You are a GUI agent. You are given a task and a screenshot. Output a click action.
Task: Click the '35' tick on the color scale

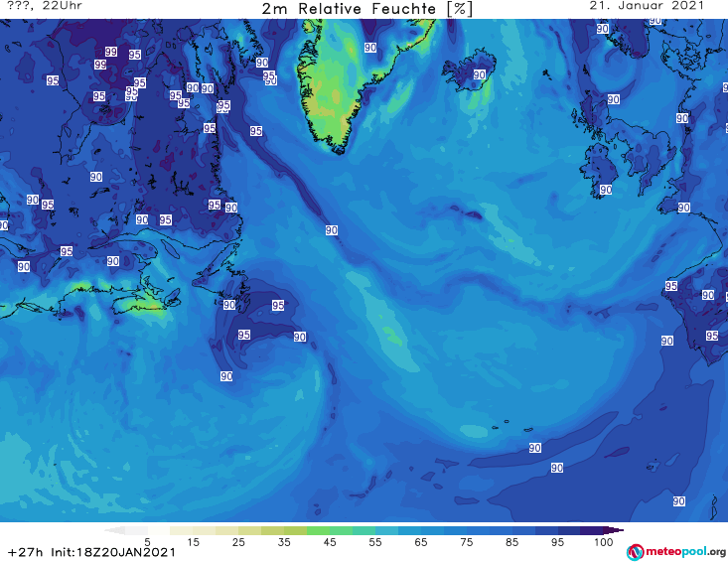click(x=284, y=542)
